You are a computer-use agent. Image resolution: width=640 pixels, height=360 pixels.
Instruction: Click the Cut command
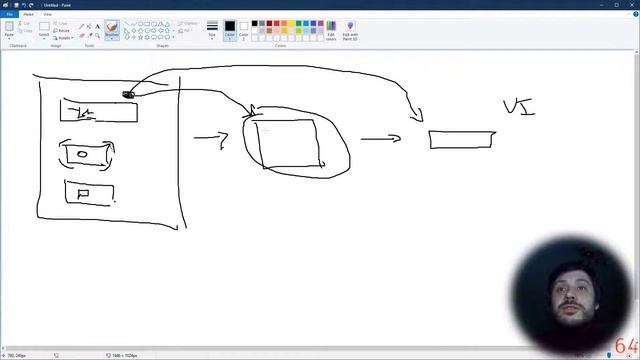click(x=25, y=24)
